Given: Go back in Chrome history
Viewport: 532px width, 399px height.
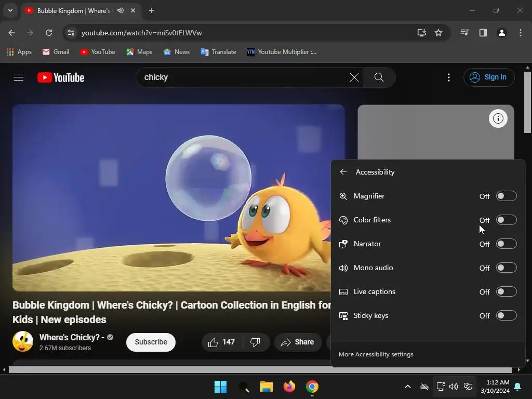Looking at the screenshot, I should coord(11,33).
